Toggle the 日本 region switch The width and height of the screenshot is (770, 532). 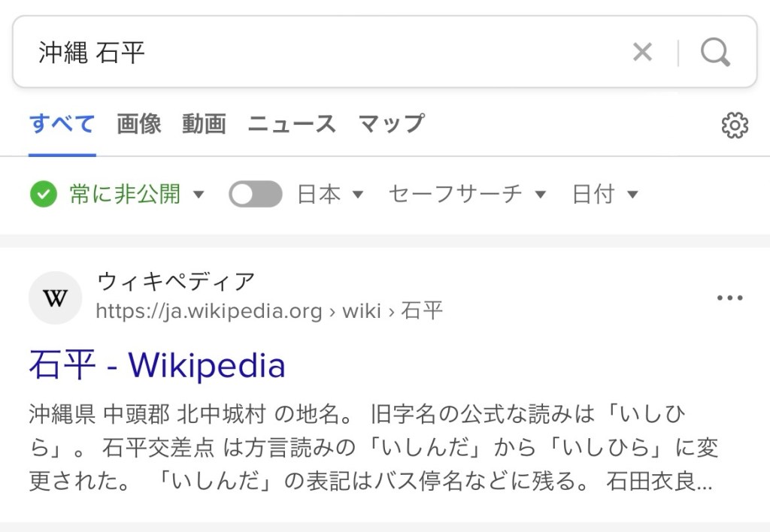[x=256, y=195]
